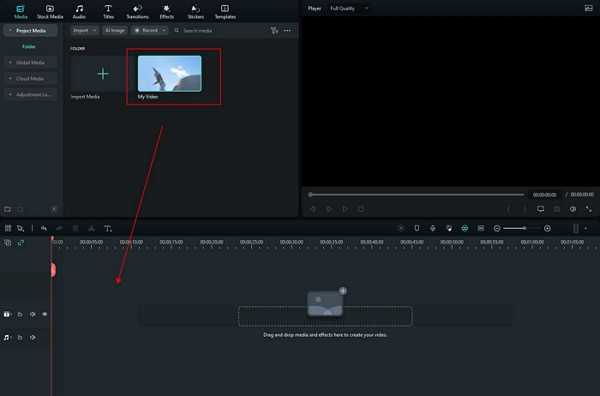
Task: Lock video track 1
Action: pos(20,314)
